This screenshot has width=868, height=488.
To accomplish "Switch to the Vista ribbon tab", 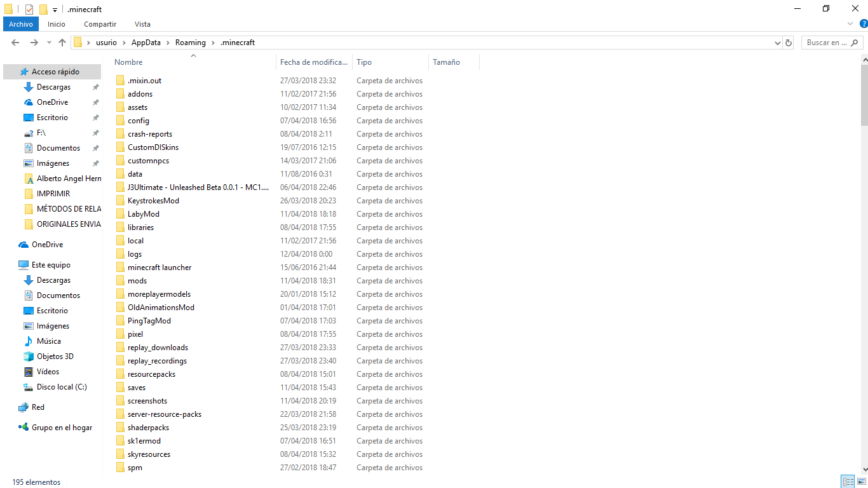I will pos(142,24).
